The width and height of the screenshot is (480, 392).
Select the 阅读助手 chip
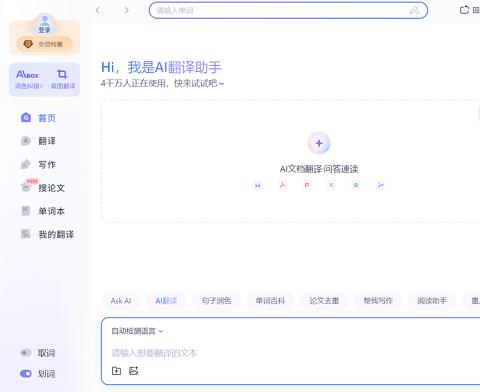(x=432, y=301)
